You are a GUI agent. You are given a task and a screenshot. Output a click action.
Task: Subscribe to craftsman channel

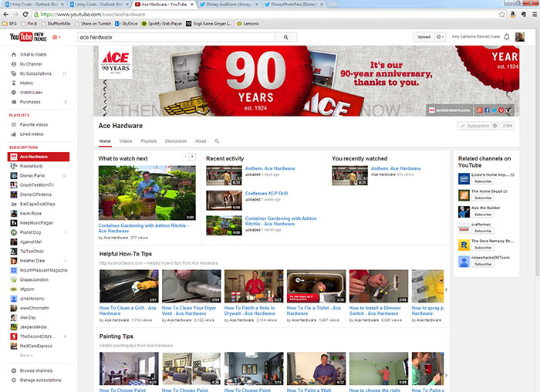483,231
